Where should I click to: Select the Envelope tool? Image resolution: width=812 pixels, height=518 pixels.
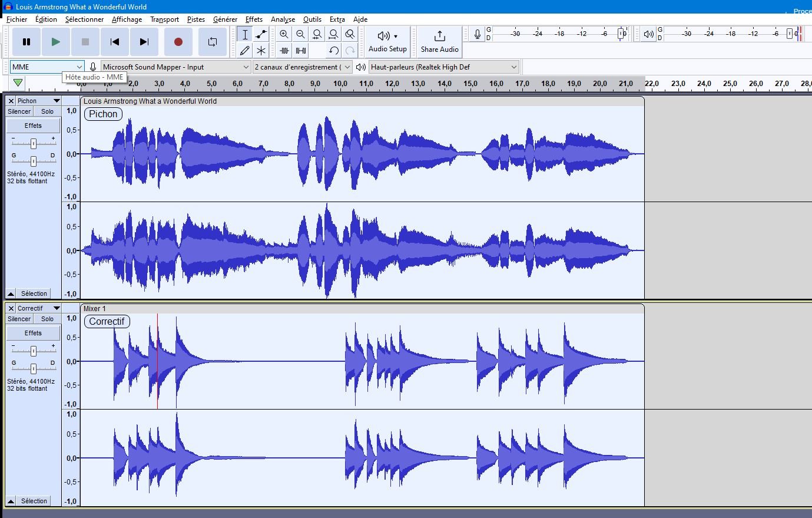tap(261, 35)
